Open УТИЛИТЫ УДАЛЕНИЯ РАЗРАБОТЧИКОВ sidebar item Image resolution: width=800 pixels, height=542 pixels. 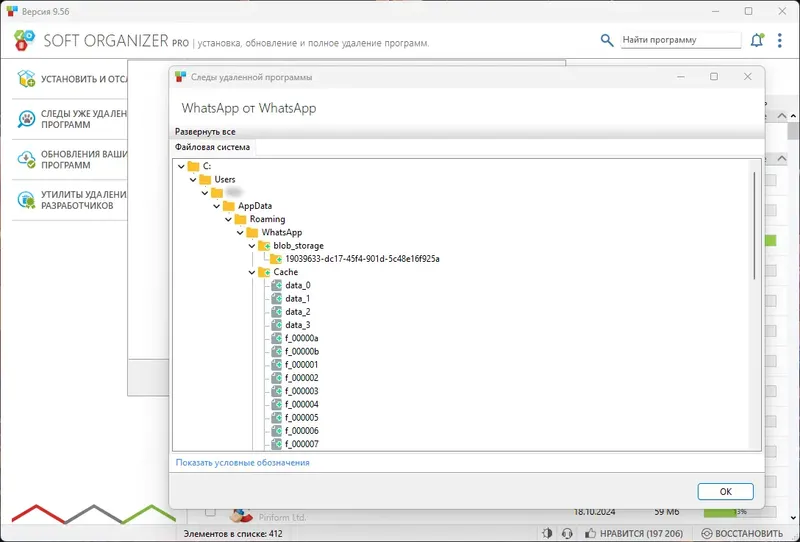point(69,200)
